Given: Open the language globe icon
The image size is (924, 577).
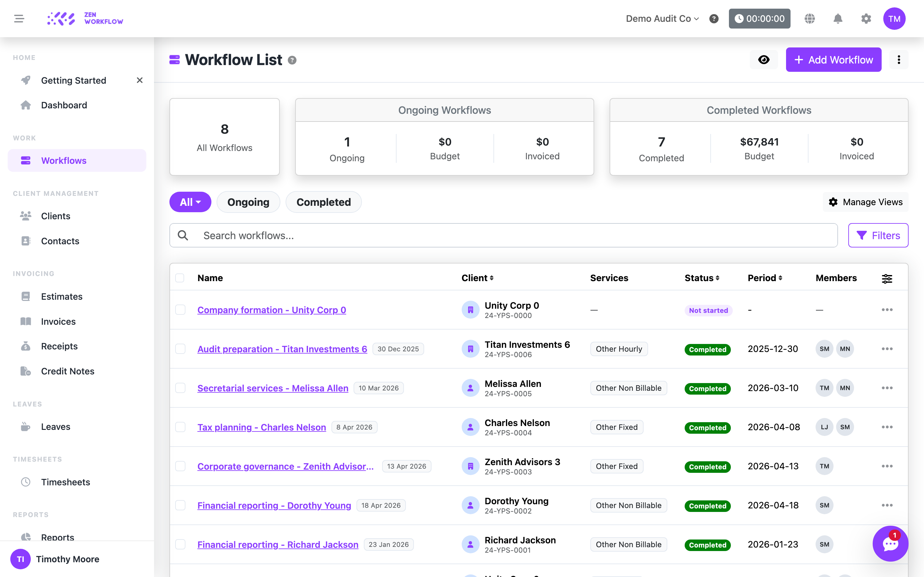Looking at the screenshot, I should (x=809, y=19).
